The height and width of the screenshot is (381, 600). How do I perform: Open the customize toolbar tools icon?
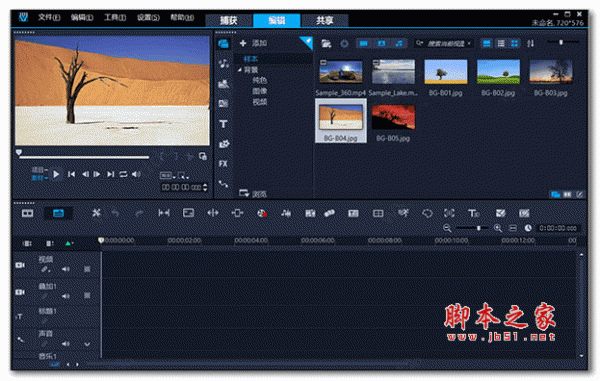[96, 213]
